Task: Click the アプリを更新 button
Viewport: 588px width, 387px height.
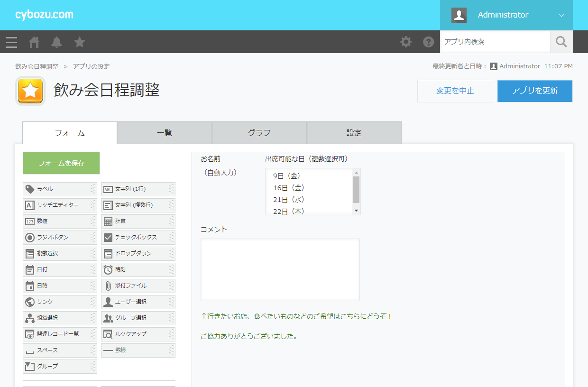Action: coord(534,91)
